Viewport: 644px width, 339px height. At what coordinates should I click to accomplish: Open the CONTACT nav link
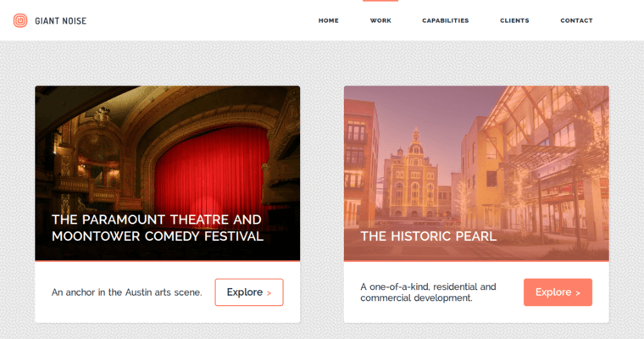point(576,20)
